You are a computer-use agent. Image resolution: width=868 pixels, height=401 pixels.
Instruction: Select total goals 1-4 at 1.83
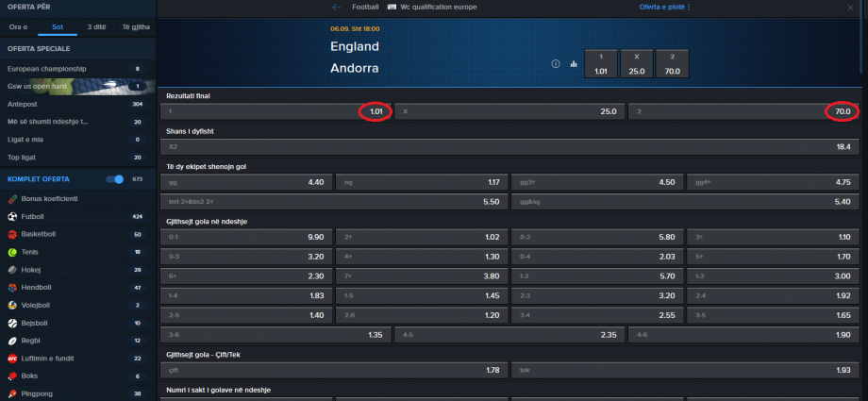point(246,295)
